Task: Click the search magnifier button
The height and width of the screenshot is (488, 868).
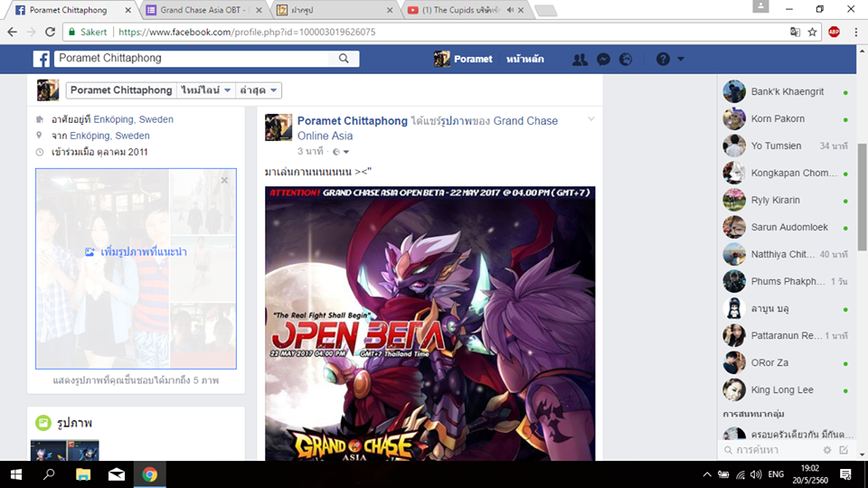Action: (344, 59)
